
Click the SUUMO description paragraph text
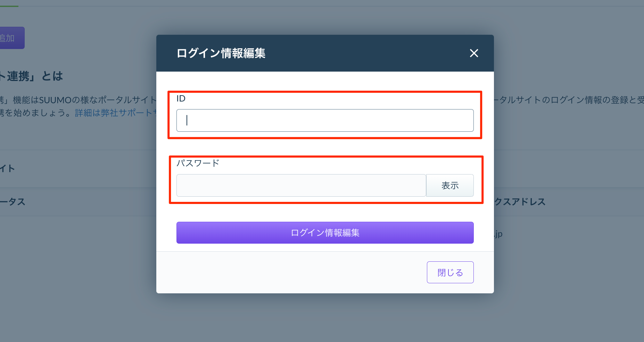pos(78,100)
